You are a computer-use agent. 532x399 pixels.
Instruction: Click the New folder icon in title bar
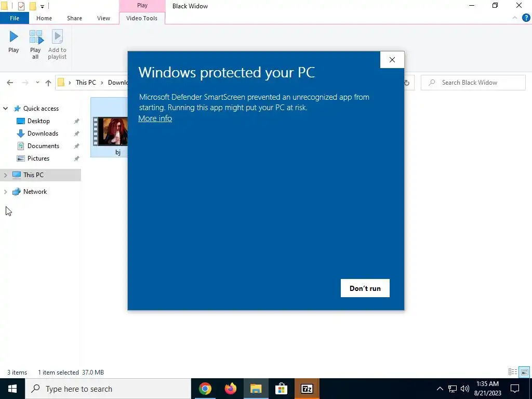(33, 6)
